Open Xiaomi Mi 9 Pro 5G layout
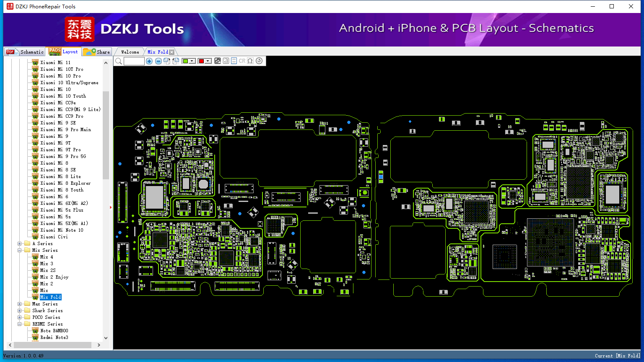This screenshot has width=644, height=362. tap(63, 156)
